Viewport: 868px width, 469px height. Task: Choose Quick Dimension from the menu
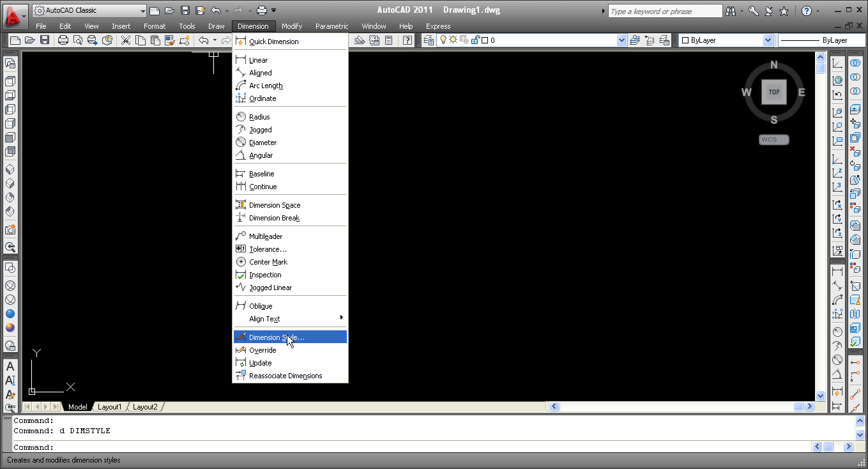[x=291, y=42]
